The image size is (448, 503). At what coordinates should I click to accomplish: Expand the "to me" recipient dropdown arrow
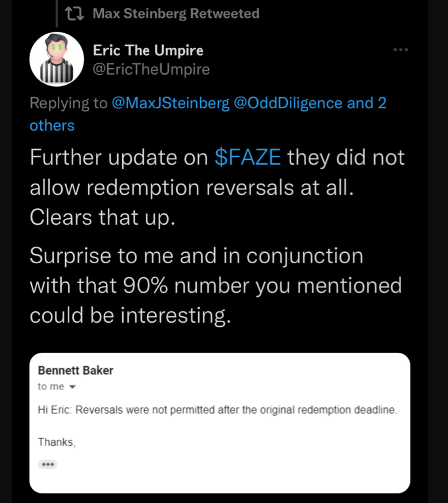click(72, 387)
